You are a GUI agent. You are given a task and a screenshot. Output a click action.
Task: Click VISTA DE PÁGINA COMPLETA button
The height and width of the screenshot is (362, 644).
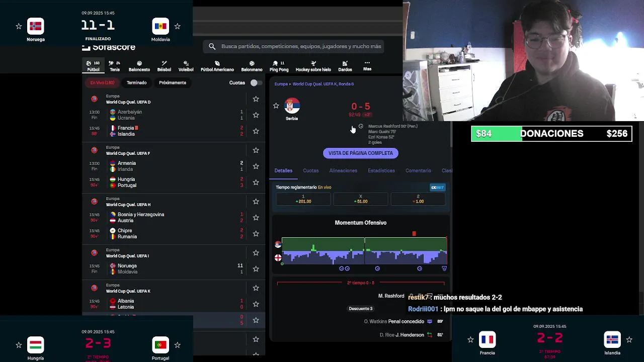point(361,153)
